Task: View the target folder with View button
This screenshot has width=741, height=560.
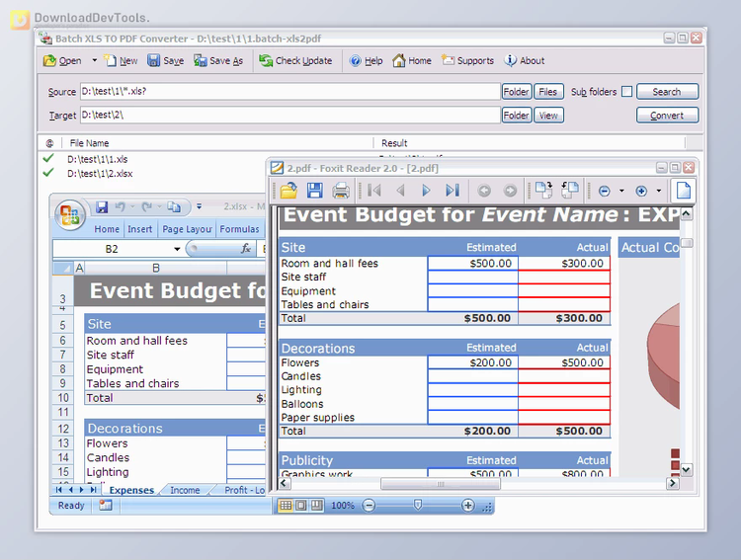Action: [x=548, y=115]
